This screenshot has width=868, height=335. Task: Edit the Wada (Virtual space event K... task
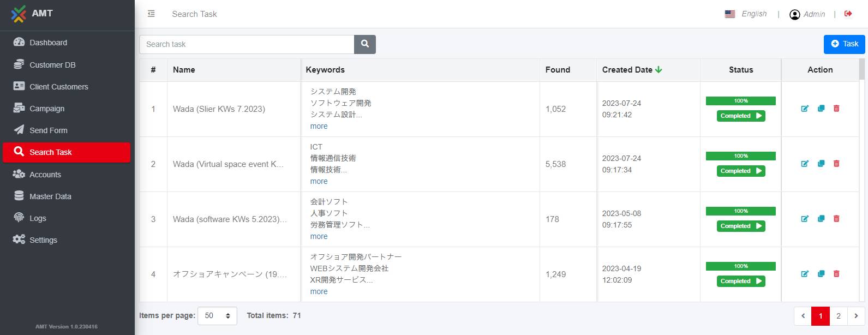pyautogui.click(x=805, y=164)
